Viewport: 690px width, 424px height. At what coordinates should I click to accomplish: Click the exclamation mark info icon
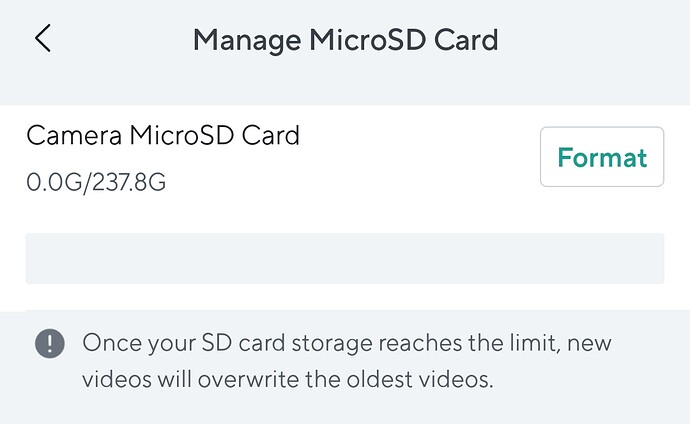(50, 344)
